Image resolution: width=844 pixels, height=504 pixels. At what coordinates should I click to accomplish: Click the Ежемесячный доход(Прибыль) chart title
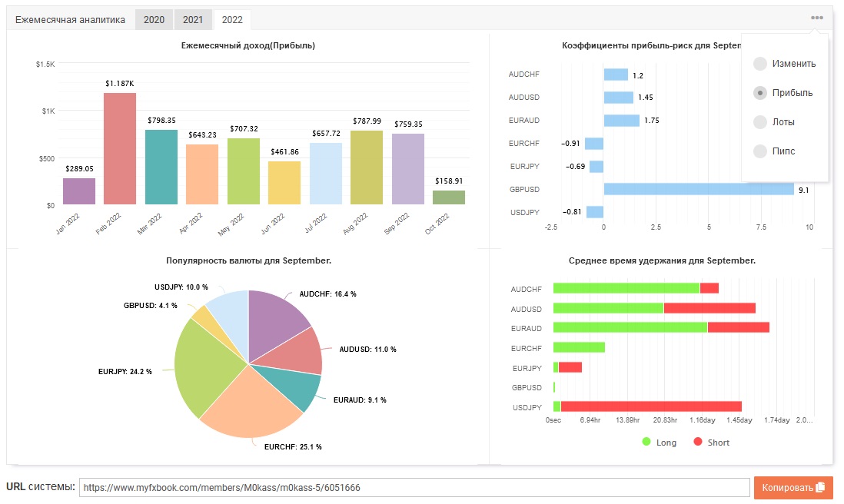(x=248, y=46)
